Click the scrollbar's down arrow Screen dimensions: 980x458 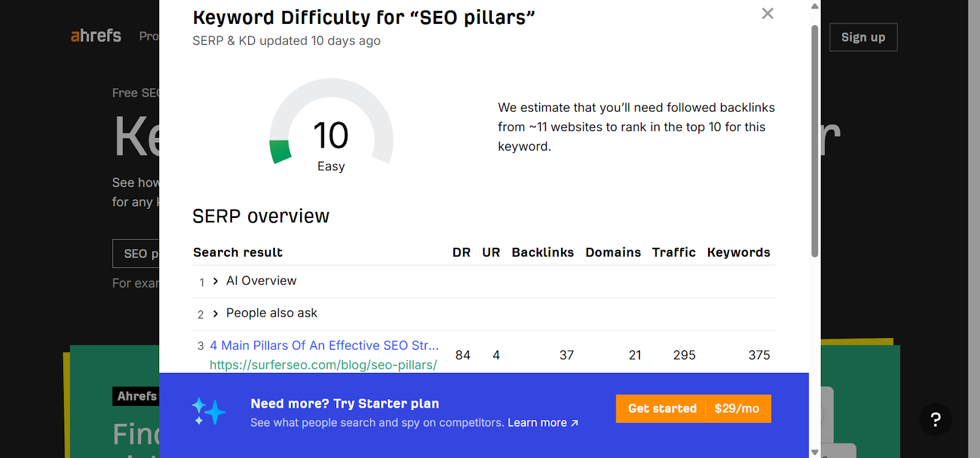click(813, 452)
